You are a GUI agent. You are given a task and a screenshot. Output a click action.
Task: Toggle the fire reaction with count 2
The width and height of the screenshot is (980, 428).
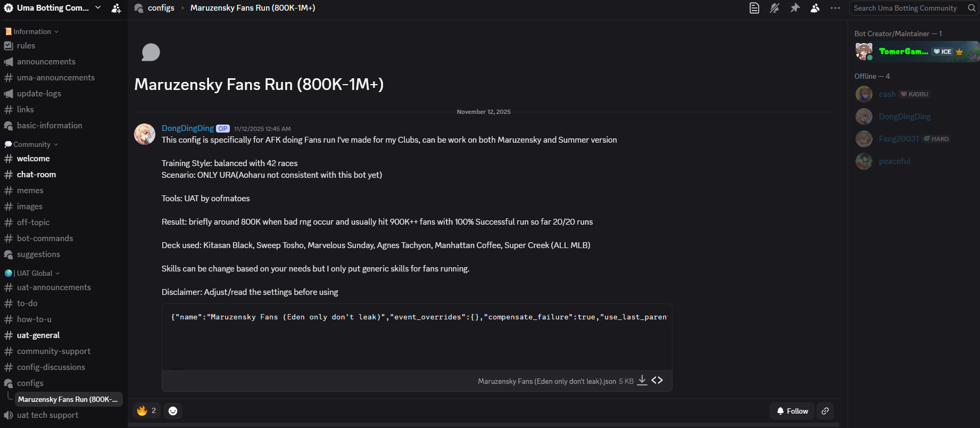(146, 411)
